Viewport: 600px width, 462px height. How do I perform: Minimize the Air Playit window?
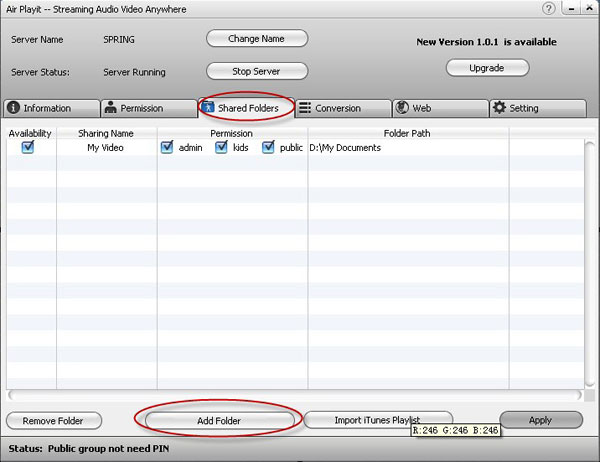coord(572,8)
